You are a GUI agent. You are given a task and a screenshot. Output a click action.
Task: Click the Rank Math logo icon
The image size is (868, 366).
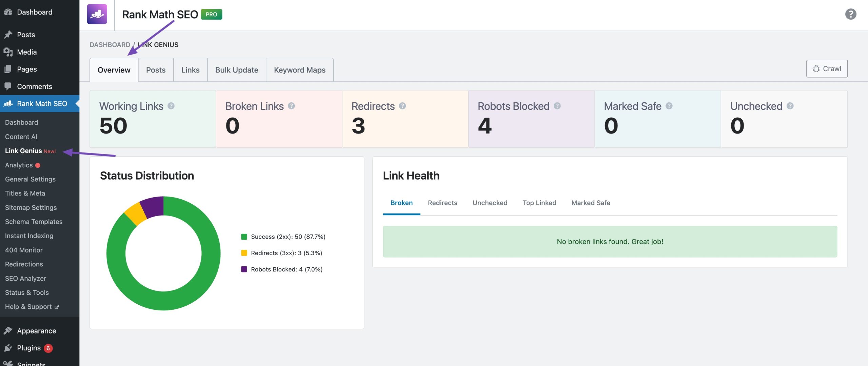(x=98, y=15)
